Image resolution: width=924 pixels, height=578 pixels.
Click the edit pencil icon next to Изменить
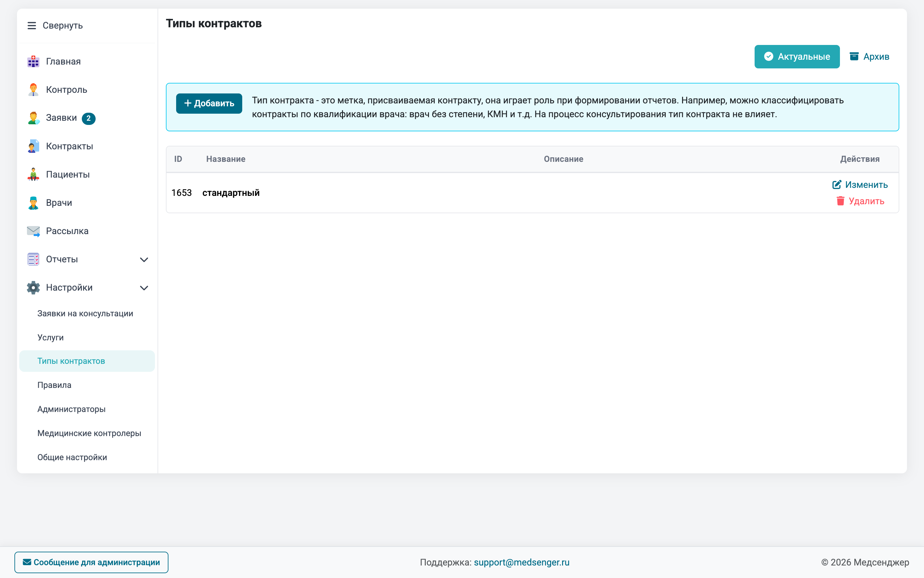tap(836, 185)
